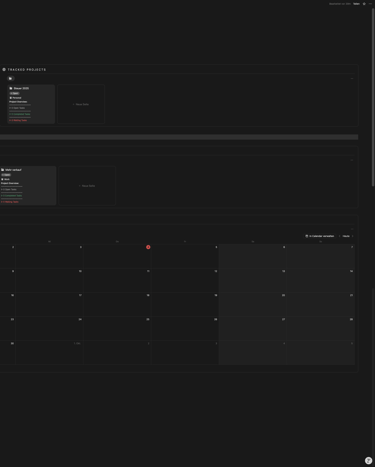Click calendar day cell numbered 10
375x467 pixels.
[x=49, y=281]
